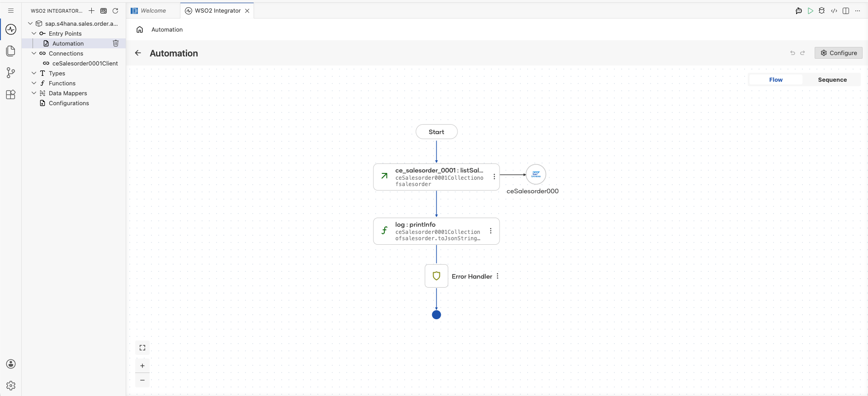This screenshot has height=396, width=868.
Task: Open the Source Control icon
Action: (11, 73)
